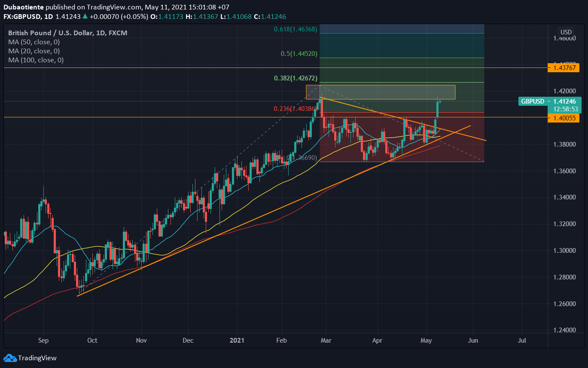Click the 1.30000 price axis value

tap(565, 250)
